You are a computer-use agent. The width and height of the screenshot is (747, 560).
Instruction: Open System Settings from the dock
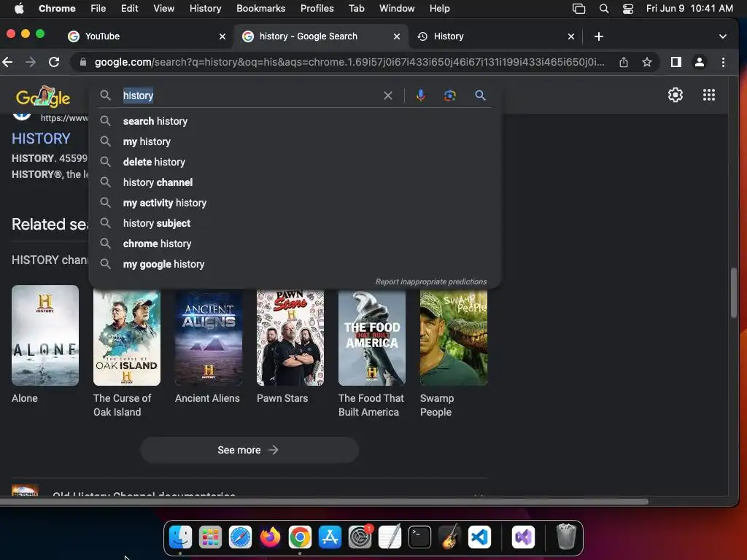tap(360, 537)
